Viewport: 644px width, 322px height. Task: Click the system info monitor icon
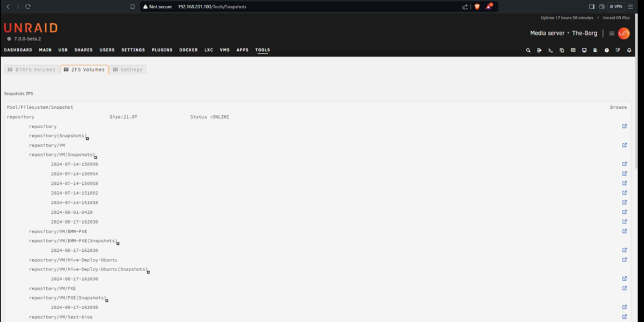[584, 50]
